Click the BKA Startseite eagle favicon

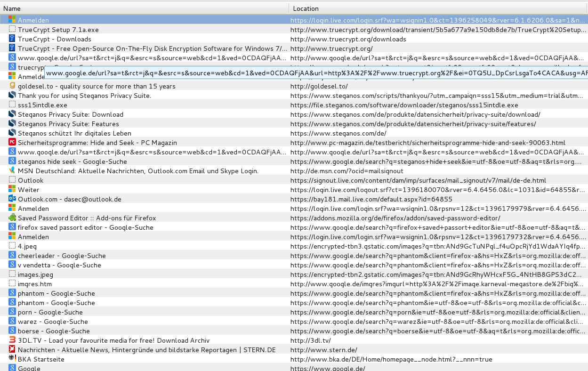tap(12, 359)
